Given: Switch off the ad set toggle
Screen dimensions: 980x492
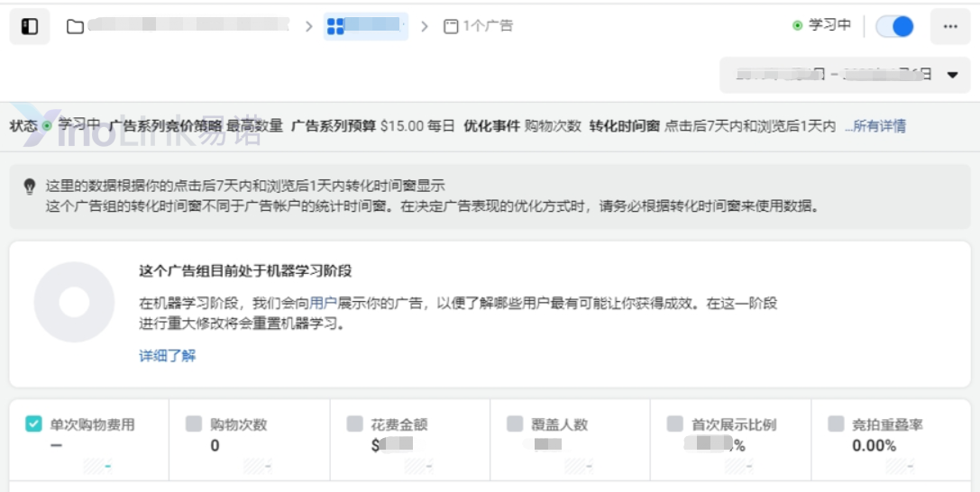Looking at the screenshot, I should 894,26.
